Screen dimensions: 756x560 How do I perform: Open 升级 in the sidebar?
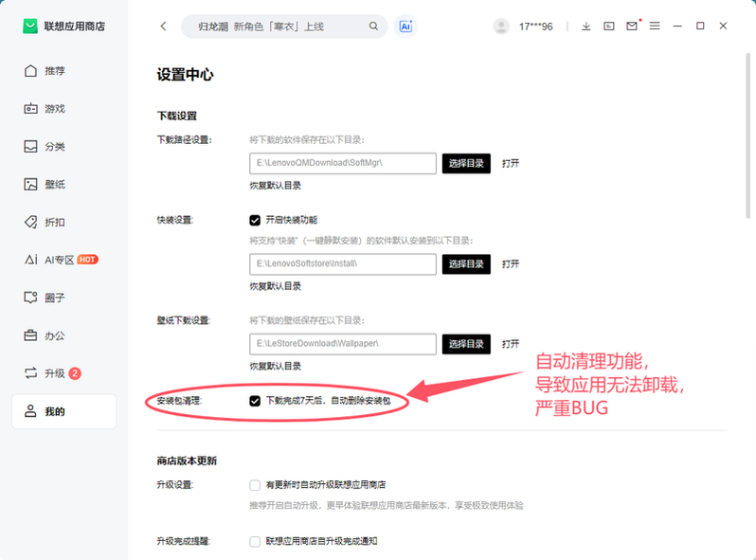(64, 373)
